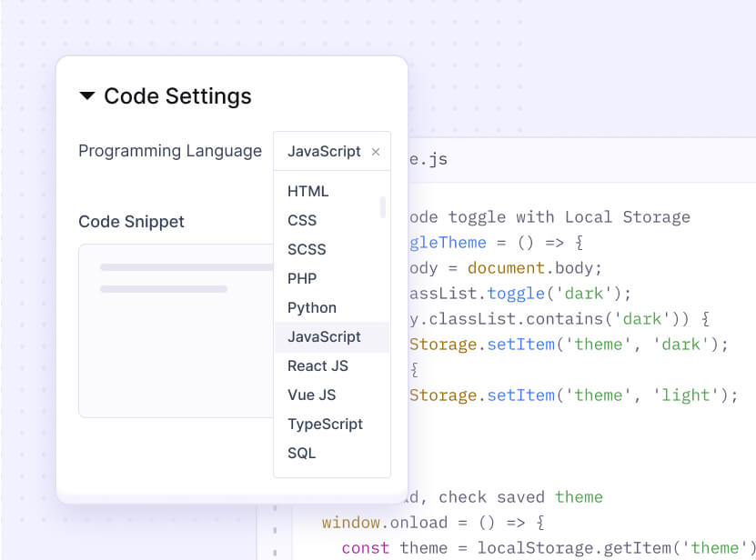Viewport: 756px width, 560px height.
Task: Open the Programming Language combo box
Action: (324, 152)
